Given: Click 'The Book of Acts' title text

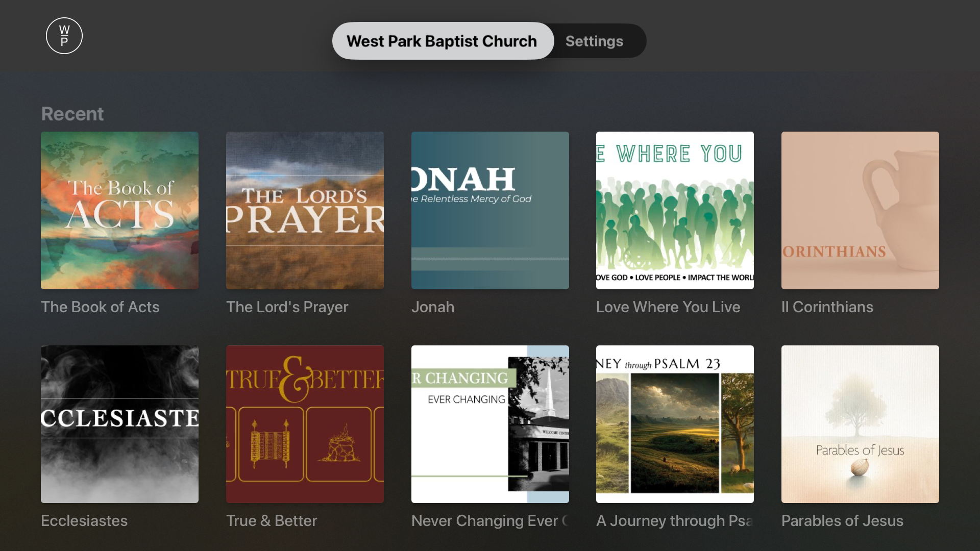Looking at the screenshot, I should (100, 307).
